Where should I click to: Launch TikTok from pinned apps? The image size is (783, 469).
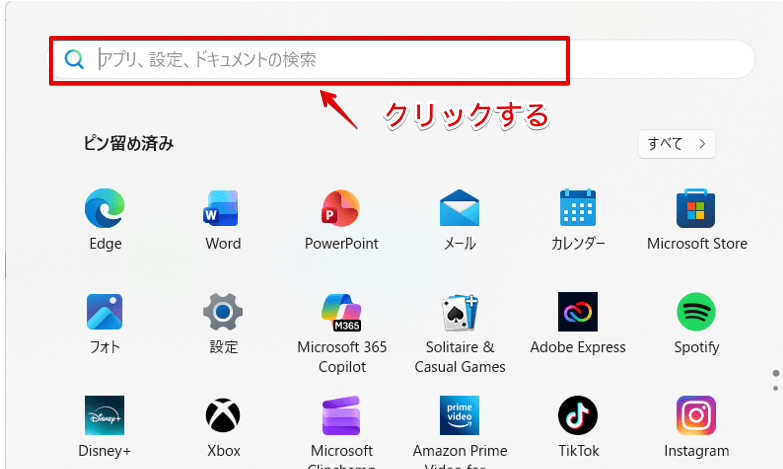pos(578,426)
